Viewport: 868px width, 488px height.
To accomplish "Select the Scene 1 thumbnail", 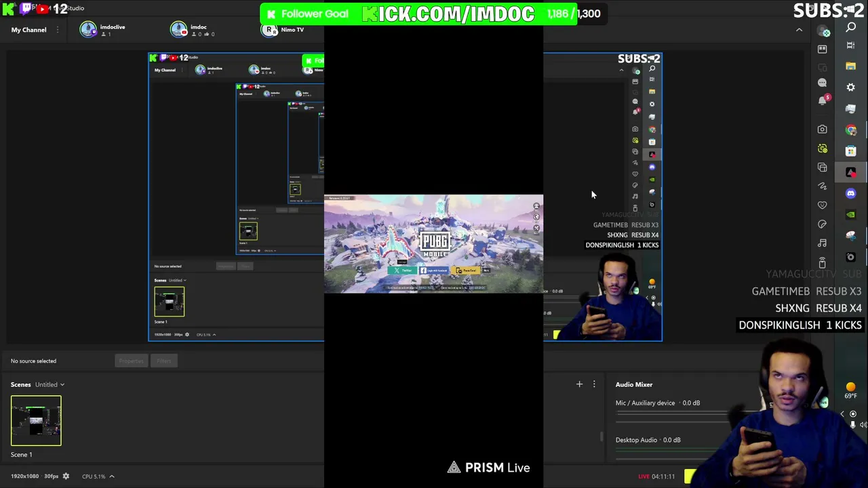I will coord(36,421).
